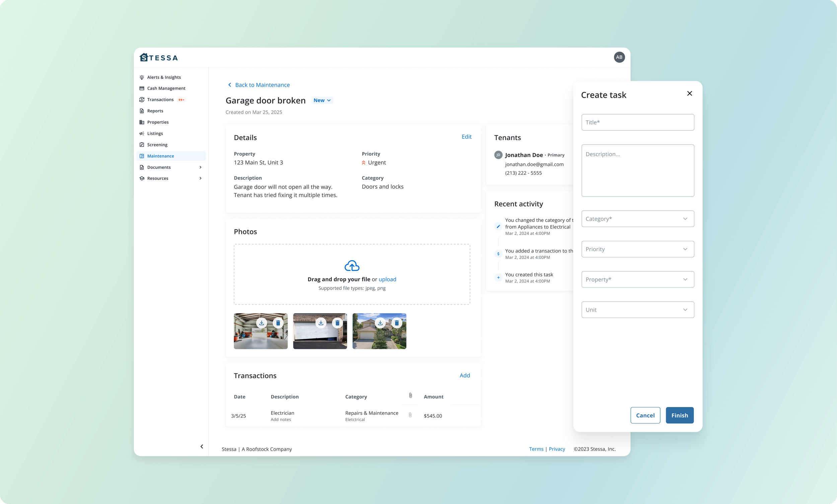Click the Finish button
The height and width of the screenshot is (504, 837).
click(679, 415)
